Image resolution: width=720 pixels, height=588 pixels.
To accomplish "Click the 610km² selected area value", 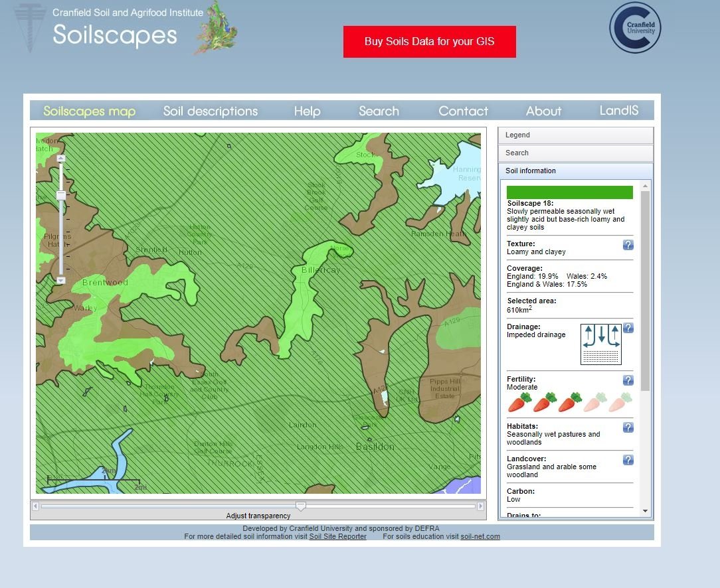I will pos(519,309).
